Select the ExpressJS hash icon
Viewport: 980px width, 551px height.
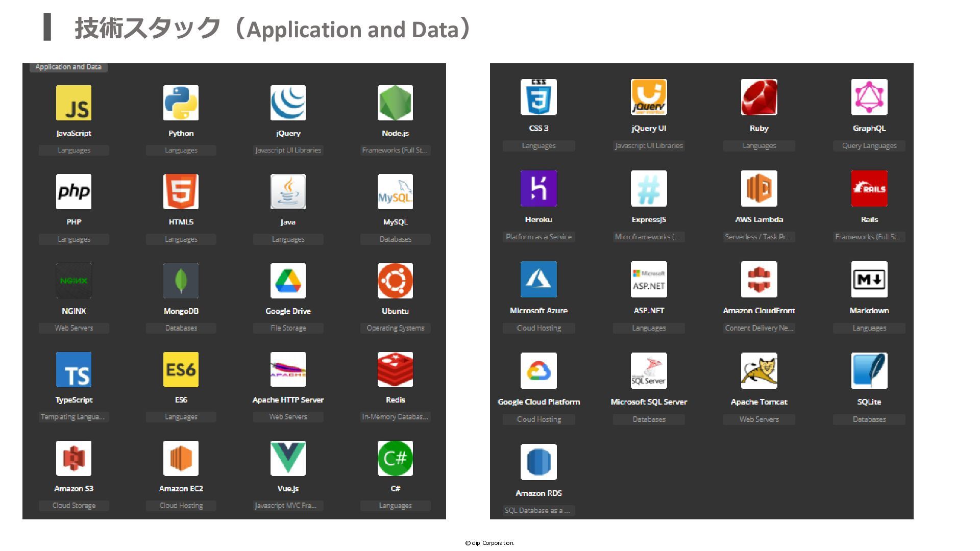[649, 188]
